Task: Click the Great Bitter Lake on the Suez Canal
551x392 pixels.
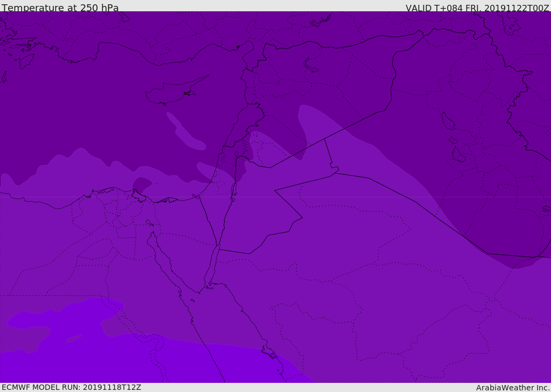Action: click(150, 223)
